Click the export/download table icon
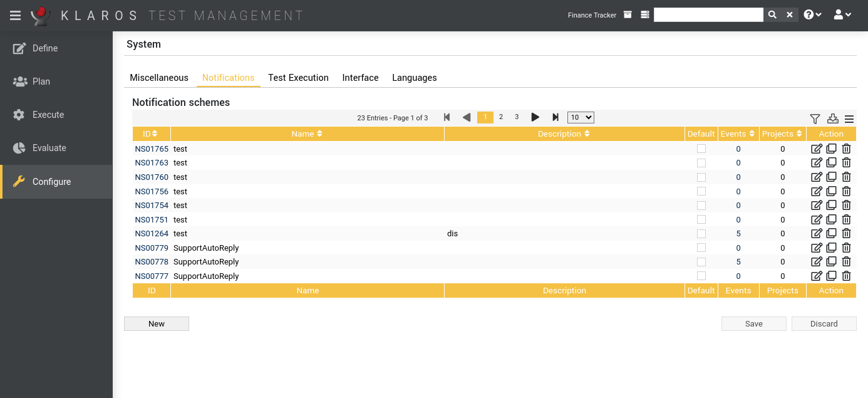 pos(832,118)
